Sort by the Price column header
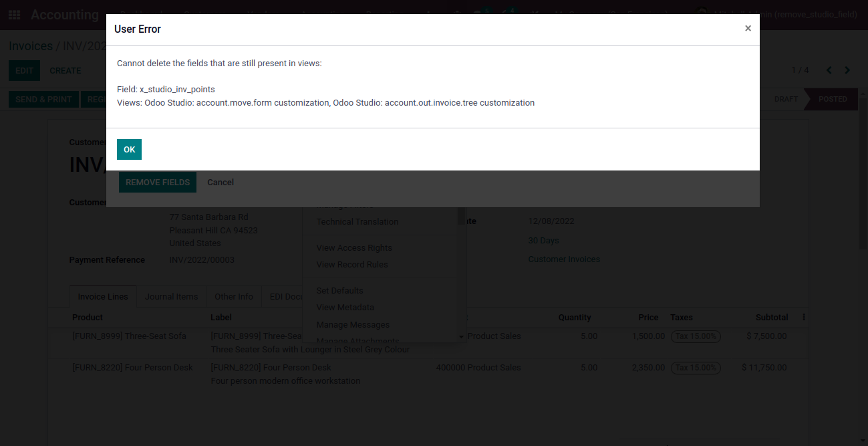This screenshot has width=868, height=446. tap(648, 317)
